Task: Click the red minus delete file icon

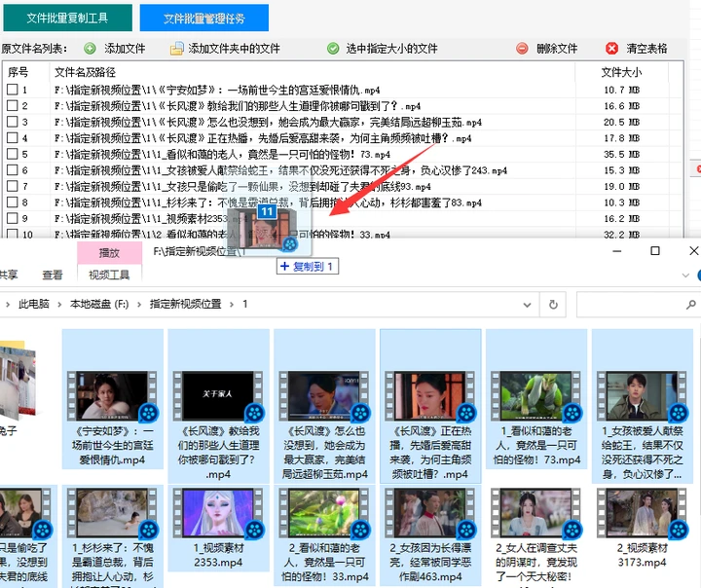Action: tap(522, 49)
